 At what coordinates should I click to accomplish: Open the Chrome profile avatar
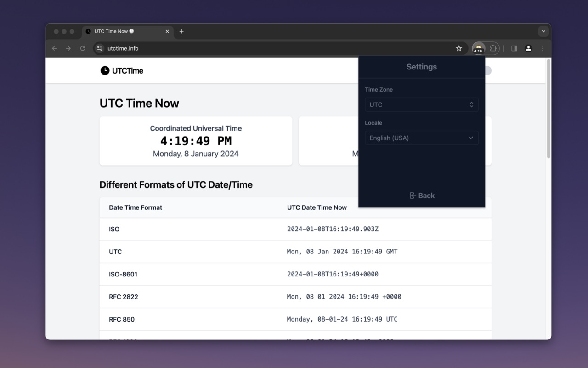tap(528, 48)
